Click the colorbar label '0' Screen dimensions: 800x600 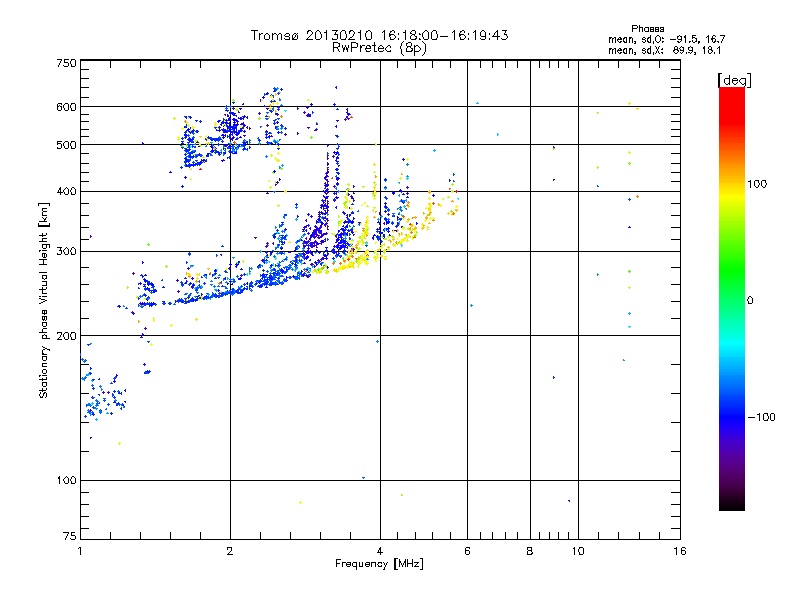[750, 301]
